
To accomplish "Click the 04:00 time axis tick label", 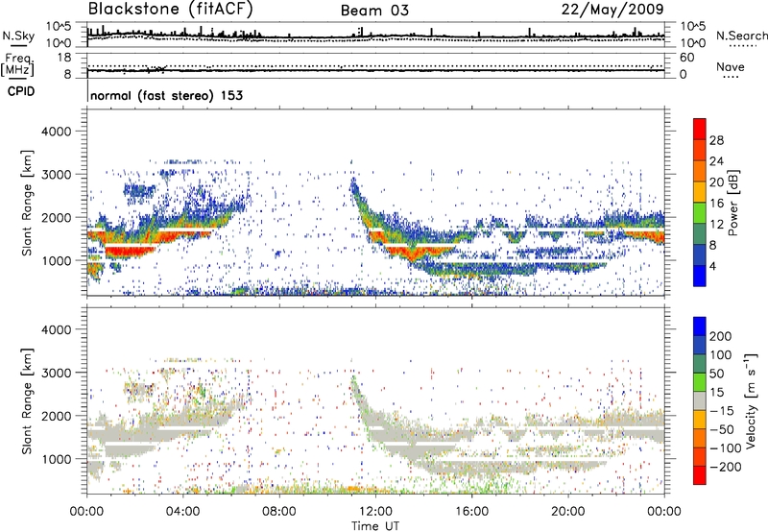I will [x=182, y=512].
